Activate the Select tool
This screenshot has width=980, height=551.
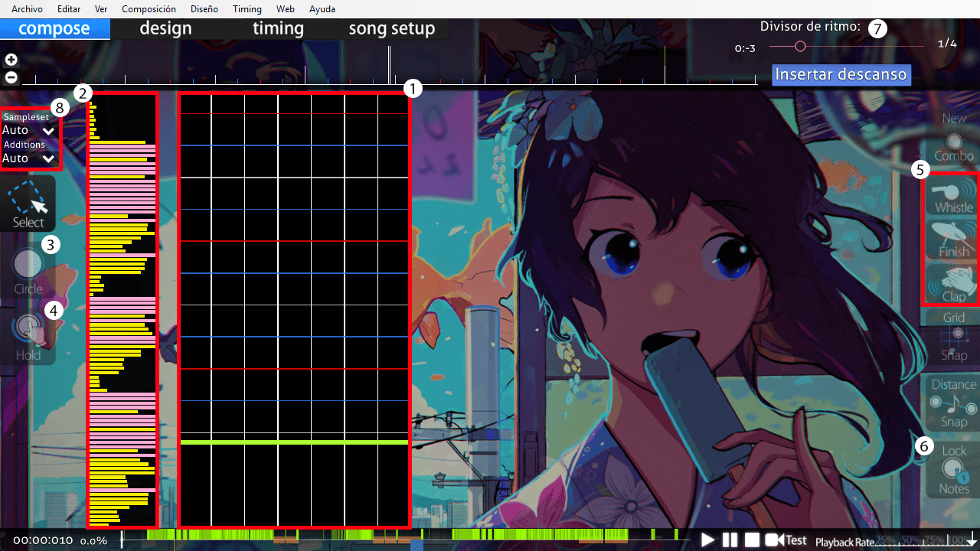[28, 204]
